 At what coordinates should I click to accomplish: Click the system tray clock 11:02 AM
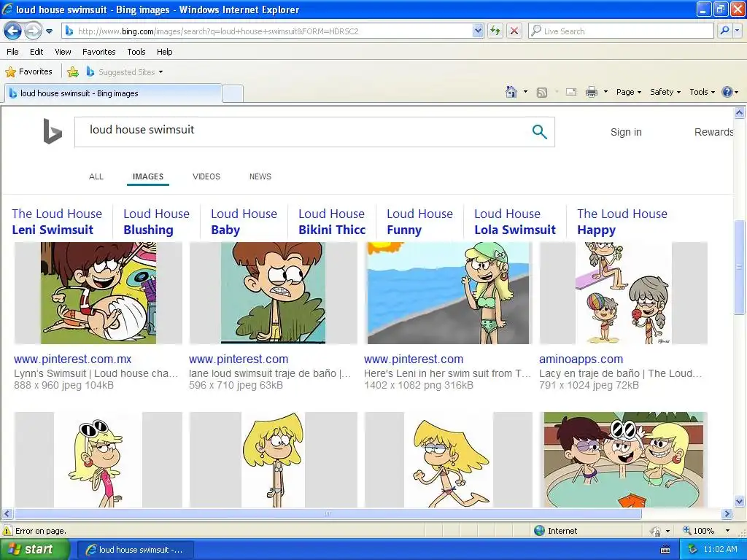(720, 549)
